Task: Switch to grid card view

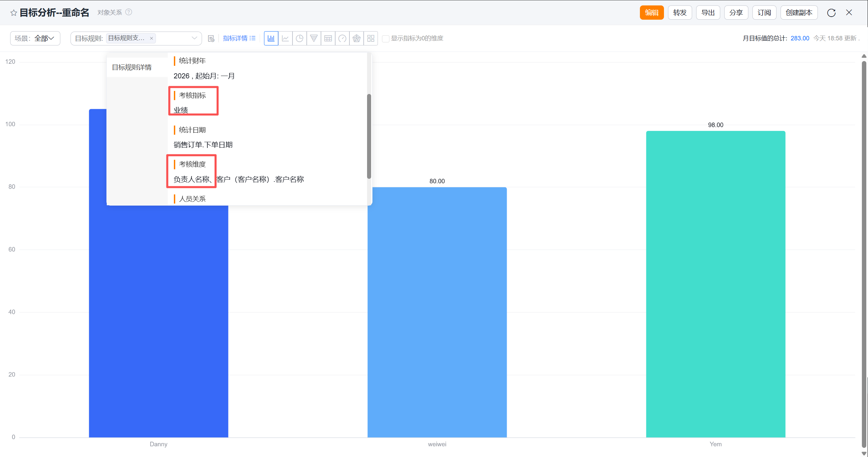Action: tap(371, 38)
